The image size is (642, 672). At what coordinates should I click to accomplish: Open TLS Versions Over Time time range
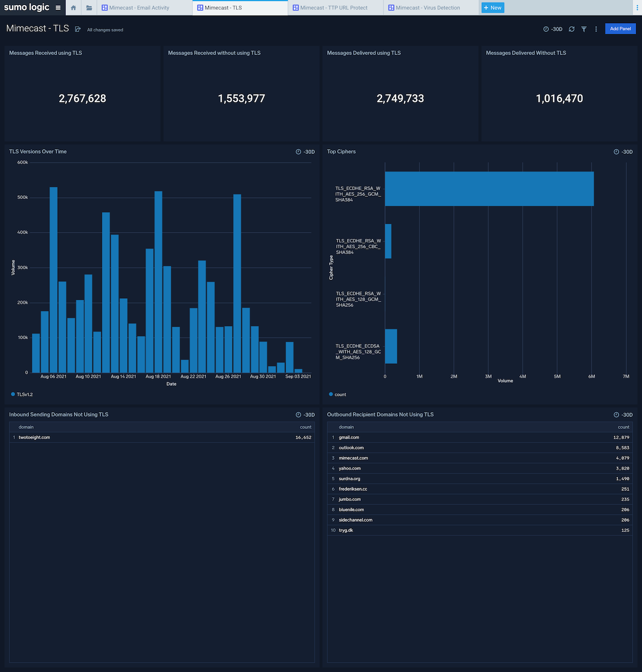point(305,152)
